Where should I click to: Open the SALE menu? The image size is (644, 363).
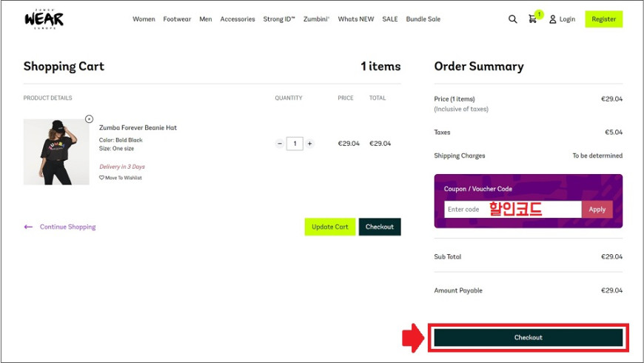pyautogui.click(x=390, y=19)
